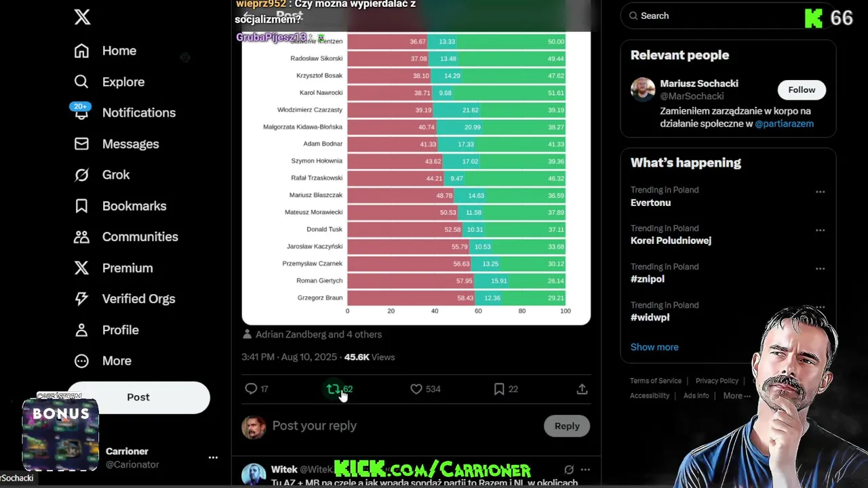This screenshot has width=868, height=488.
Task: Click the X logo icon
Action: [x=82, y=17]
